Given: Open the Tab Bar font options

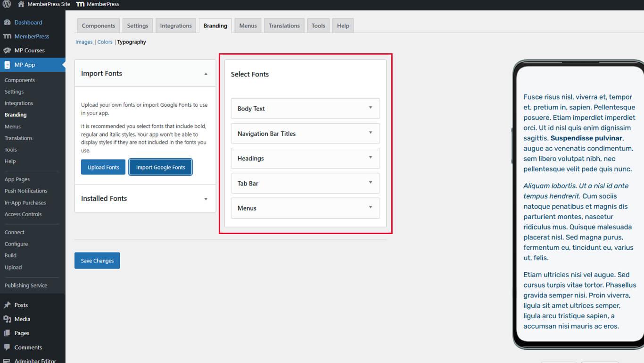Looking at the screenshot, I should 370,183.
